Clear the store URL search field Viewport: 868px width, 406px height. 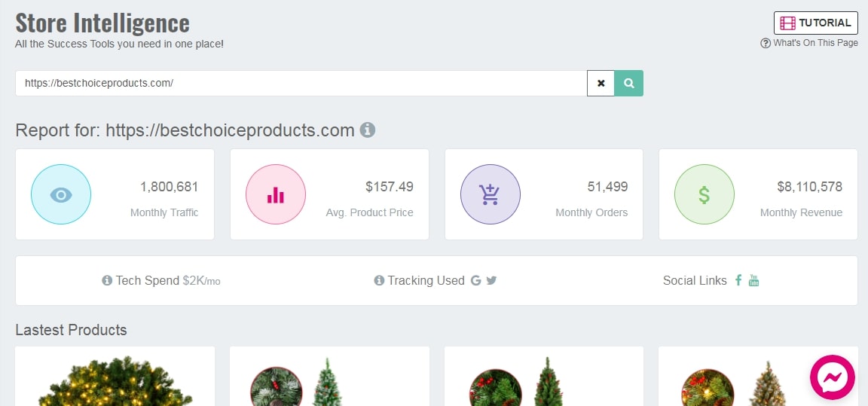click(601, 84)
